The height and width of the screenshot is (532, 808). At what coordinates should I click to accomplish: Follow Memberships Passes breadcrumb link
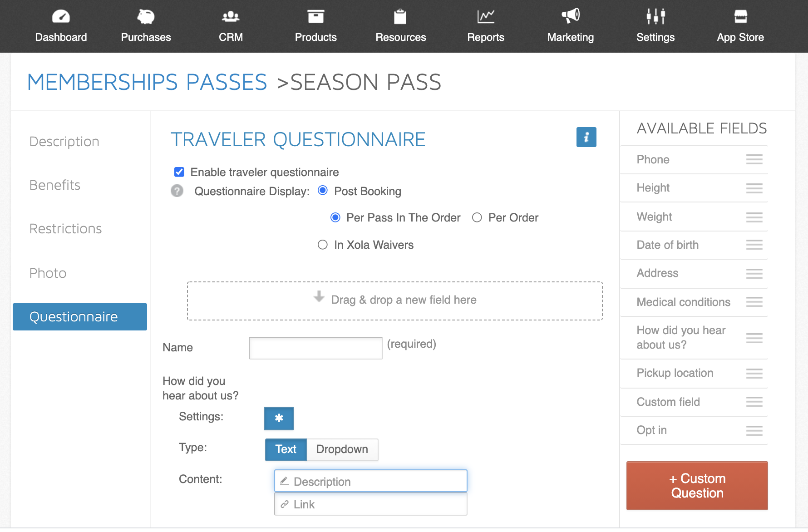[147, 82]
